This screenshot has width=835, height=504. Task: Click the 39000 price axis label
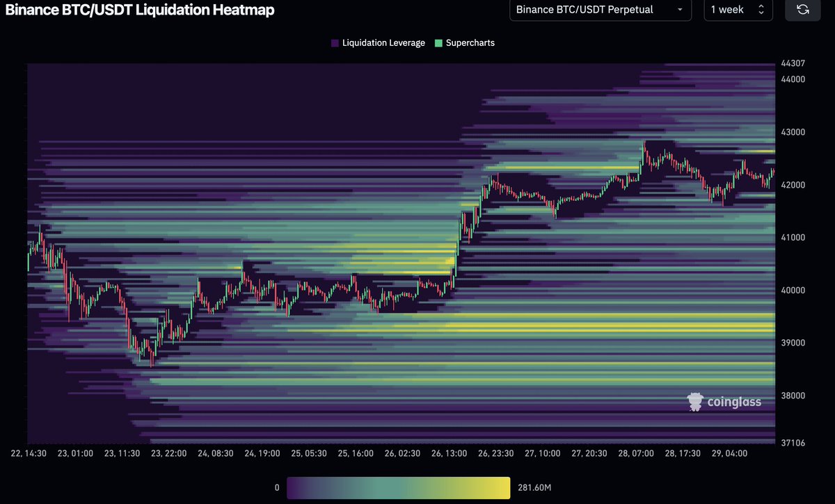[x=793, y=343]
